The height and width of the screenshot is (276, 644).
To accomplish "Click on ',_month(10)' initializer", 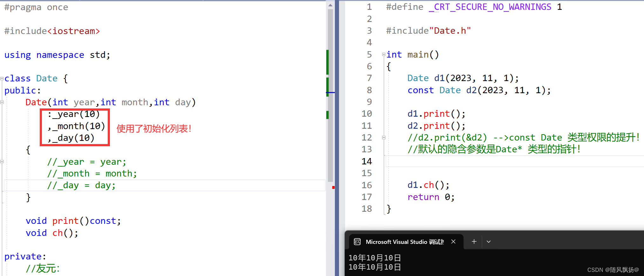I will 76,126.
